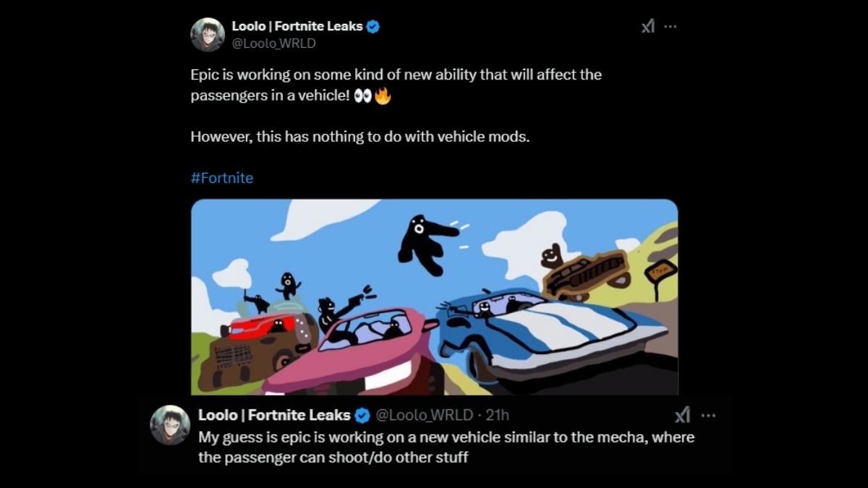This screenshot has height=488, width=868.
Task: Open the cartoon cars image attachment
Action: coord(434,296)
